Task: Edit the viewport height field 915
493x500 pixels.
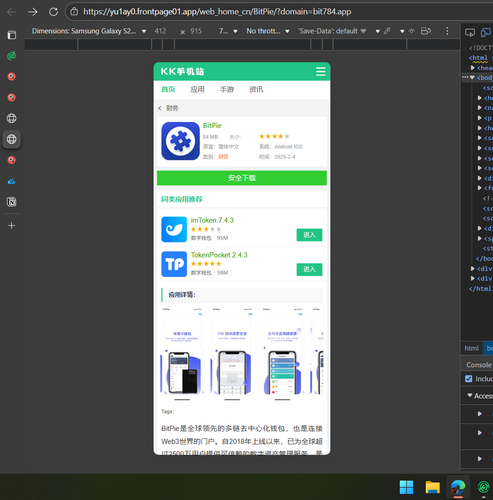Action: (196, 31)
